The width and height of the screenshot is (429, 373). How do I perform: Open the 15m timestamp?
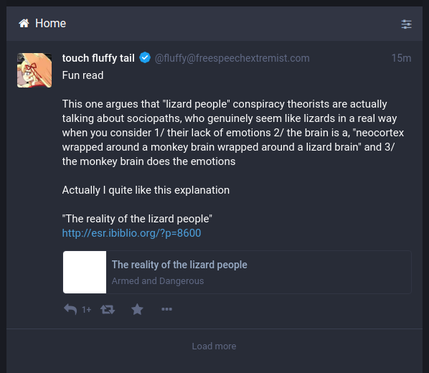401,58
